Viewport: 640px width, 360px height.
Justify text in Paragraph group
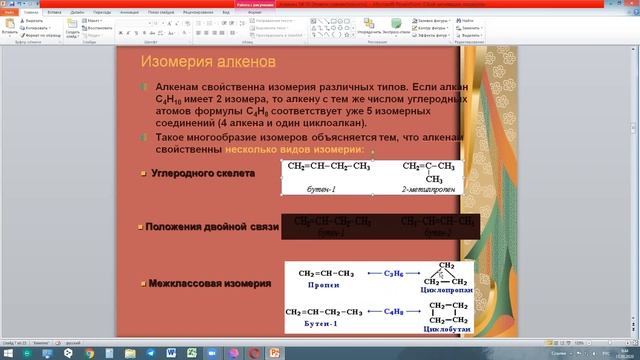coord(222,33)
